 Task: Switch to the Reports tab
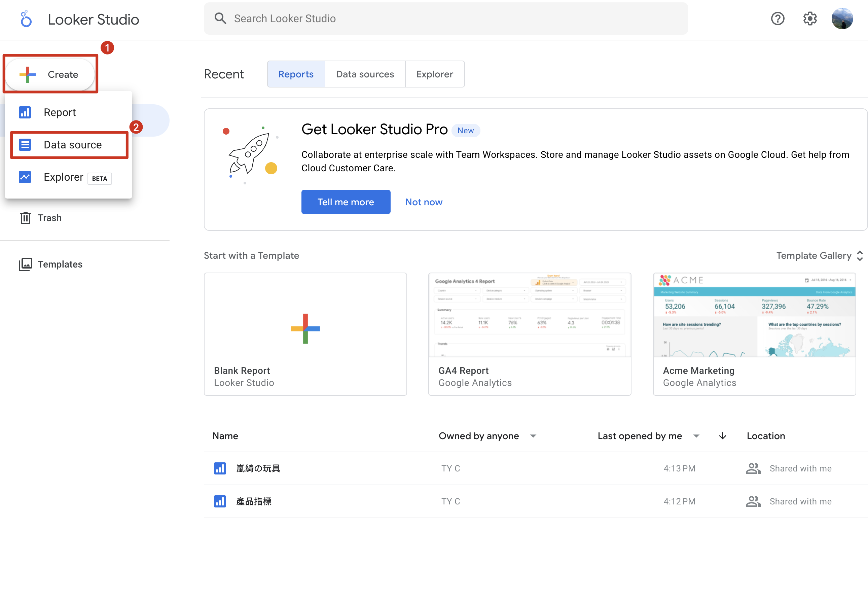tap(296, 74)
